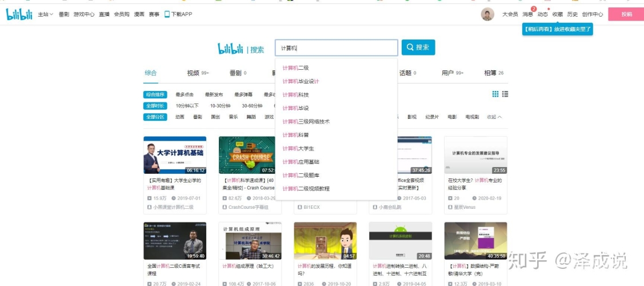Open the 番剧 top navigation link
Image resolution: width=644 pixels, height=286 pixels.
click(x=63, y=14)
